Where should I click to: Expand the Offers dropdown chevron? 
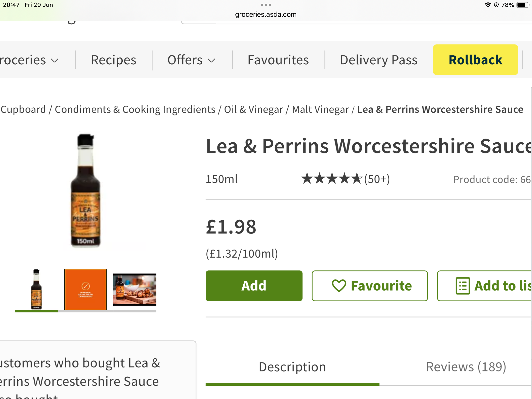pyautogui.click(x=212, y=60)
